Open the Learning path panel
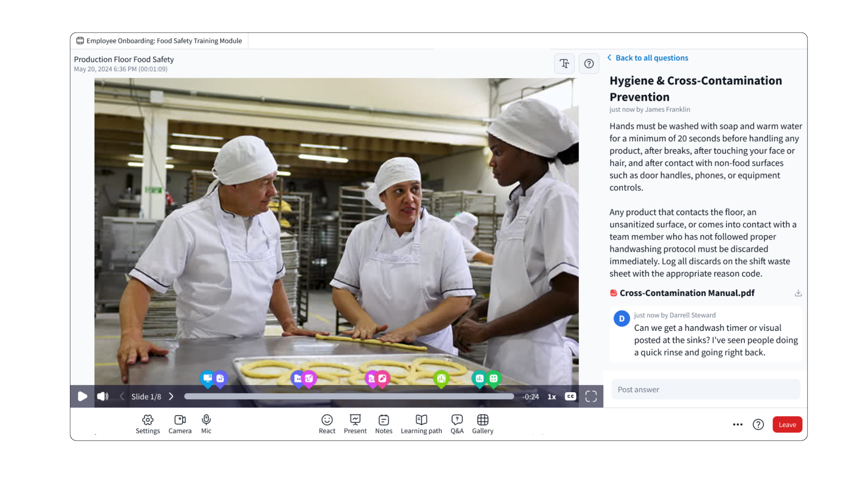 click(x=421, y=424)
